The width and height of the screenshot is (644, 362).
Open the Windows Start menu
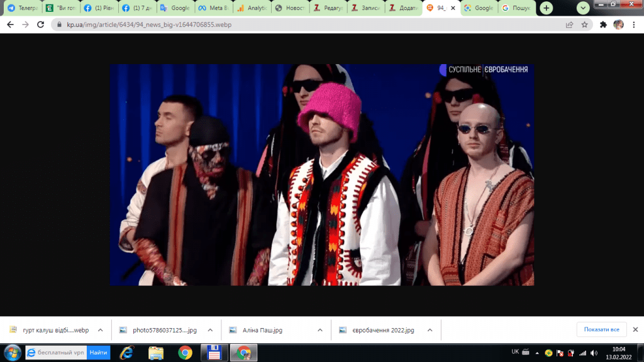(12, 353)
